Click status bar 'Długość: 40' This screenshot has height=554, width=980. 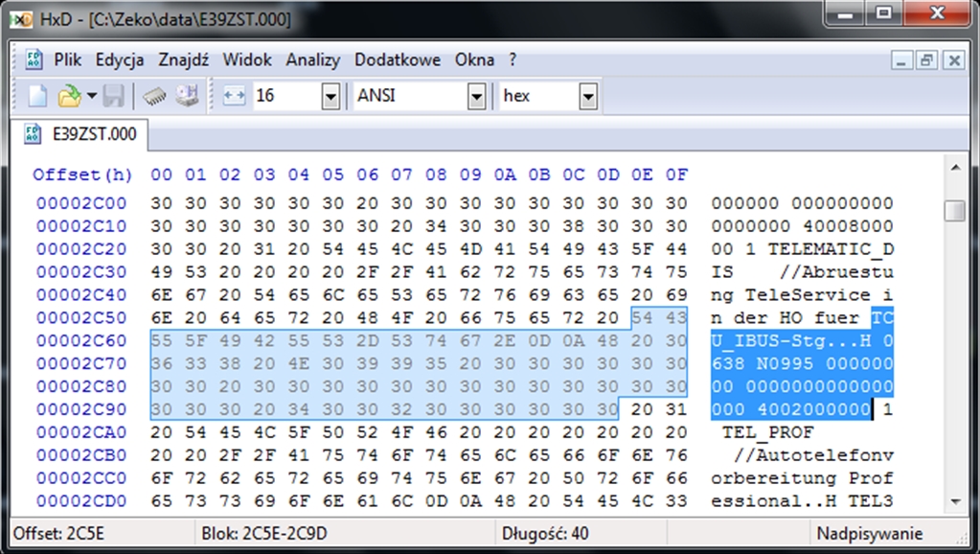pos(545,533)
